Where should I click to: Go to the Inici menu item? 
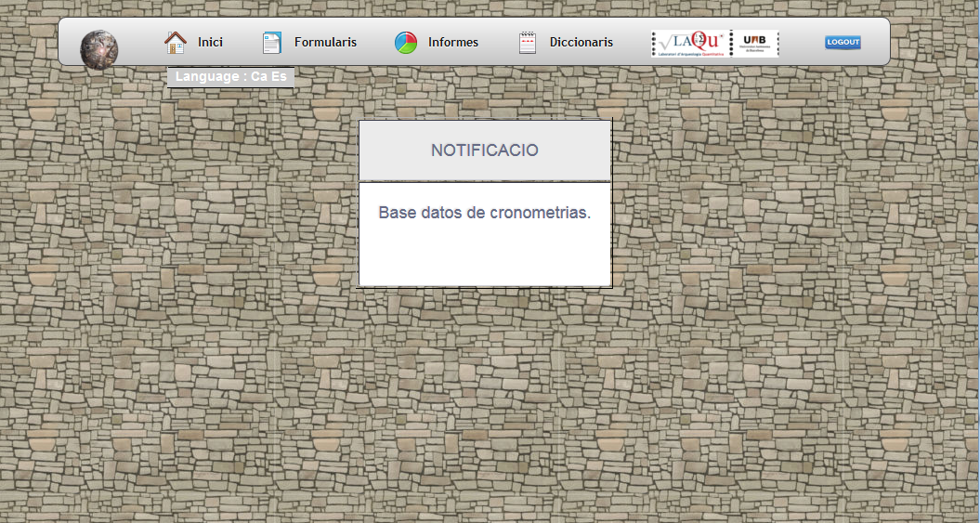[x=210, y=43]
